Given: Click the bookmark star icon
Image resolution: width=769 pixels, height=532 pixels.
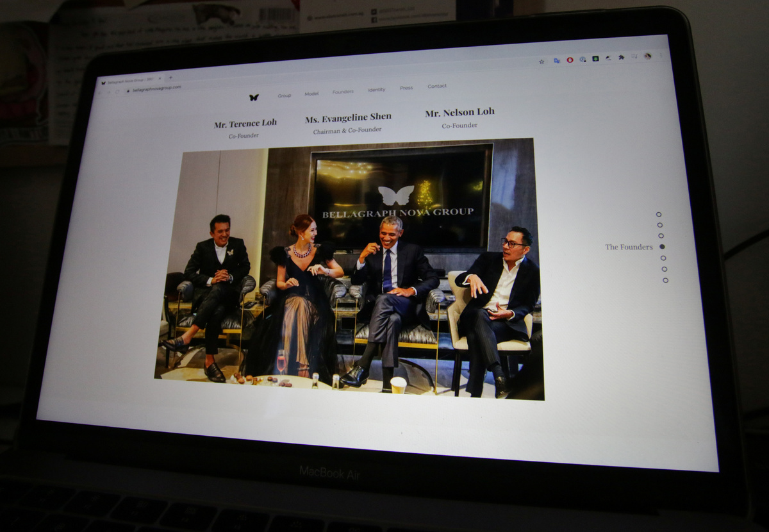Looking at the screenshot, I should (542, 62).
